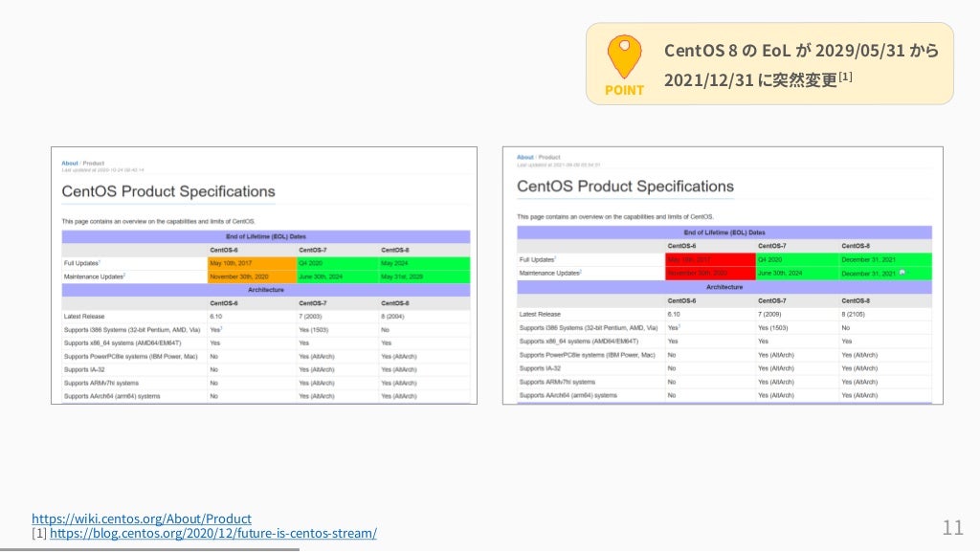
Task: Click the '[1]' footnote marker before the blog link
Action: pyautogui.click(x=38, y=533)
